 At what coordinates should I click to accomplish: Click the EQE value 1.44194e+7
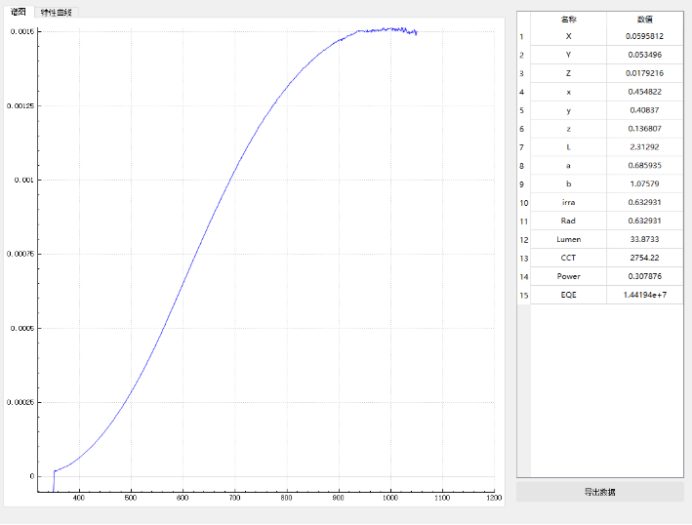point(645,294)
